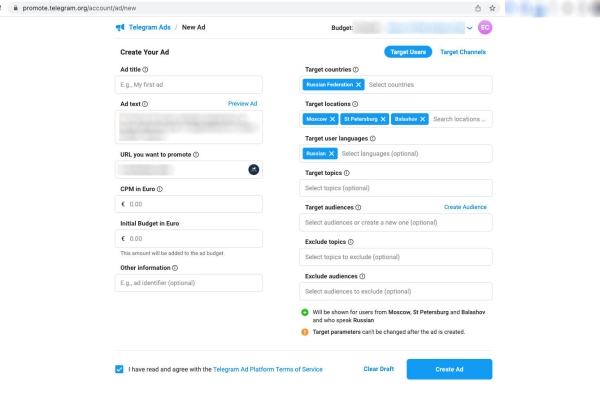The width and height of the screenshot is (600, 401).
Task: Remove the St Petersburg location tag
Action: click(383, 119)
